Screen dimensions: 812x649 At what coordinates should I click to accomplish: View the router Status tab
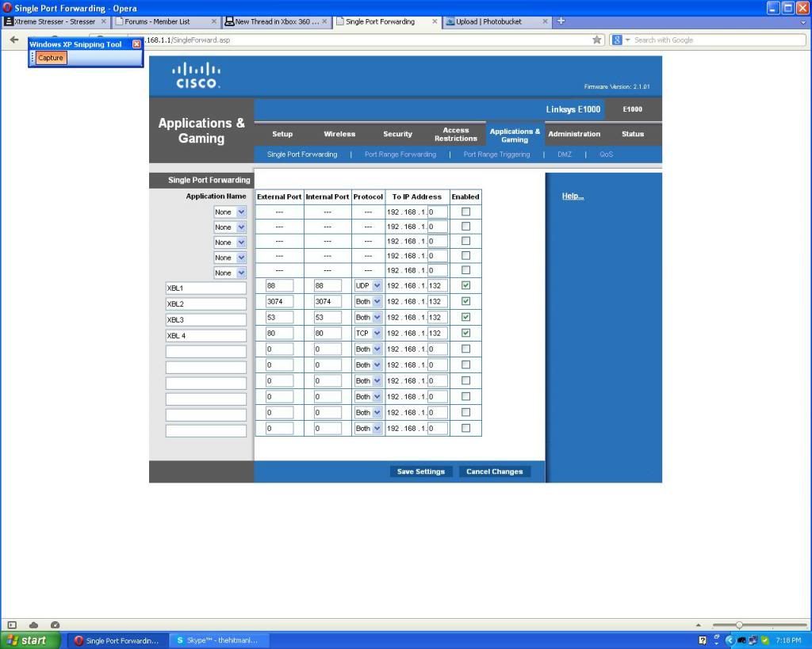pos(632,134)
